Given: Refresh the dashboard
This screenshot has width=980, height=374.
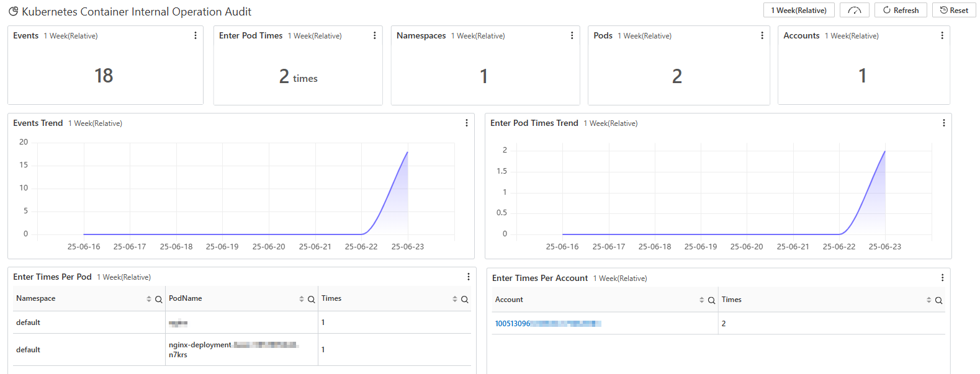Looking at the screenshot, I should [901, 10].
